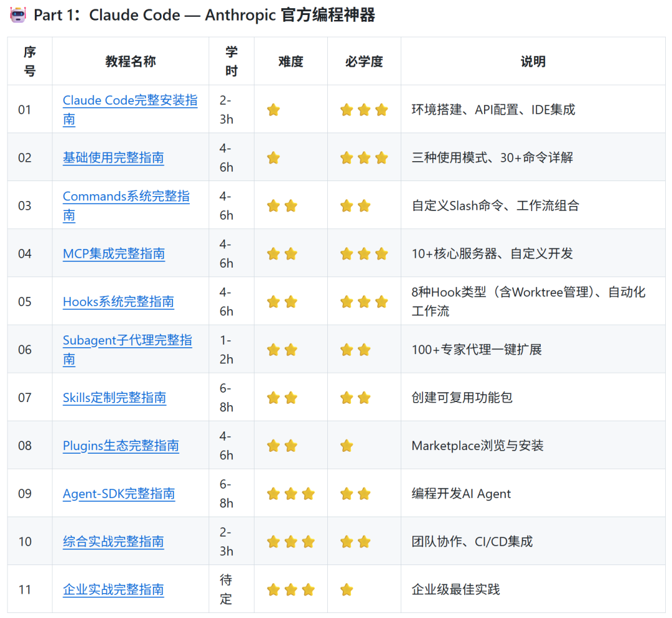Open the 企业实战完整指南 link
672x618 pixels.
point(113,590)
